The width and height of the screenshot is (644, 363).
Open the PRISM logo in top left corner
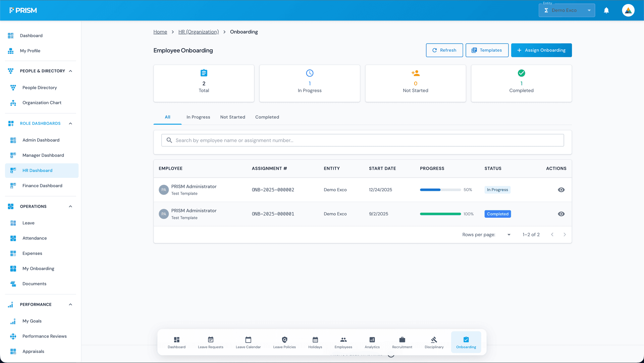click(23, 10)
